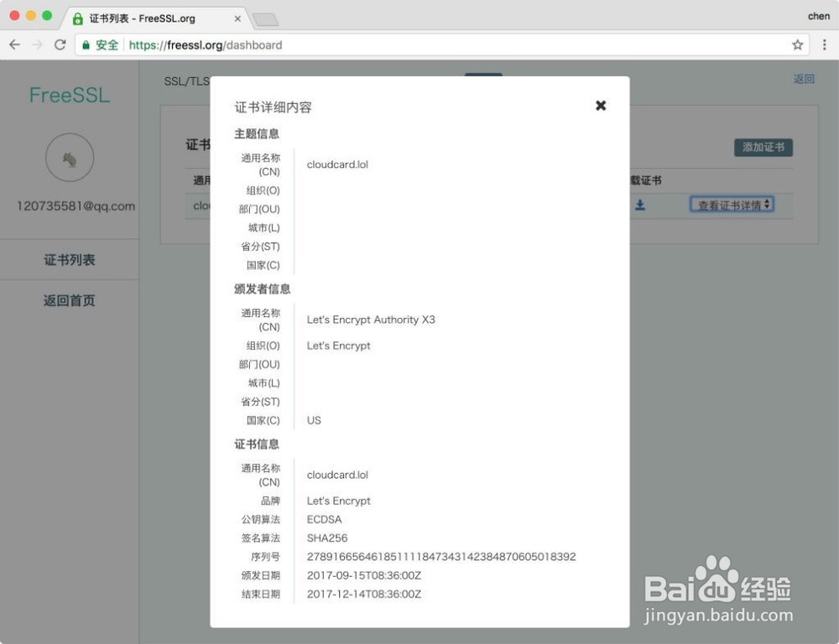This screenshot has height=644, width=839.
Task: Click the chen profile button
Action: [819, 16]
